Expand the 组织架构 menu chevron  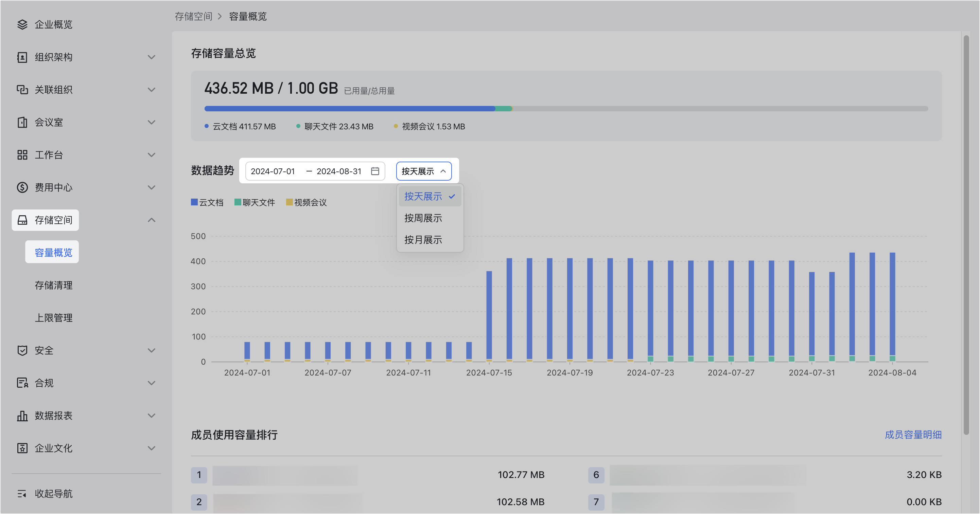pos(152,57)
